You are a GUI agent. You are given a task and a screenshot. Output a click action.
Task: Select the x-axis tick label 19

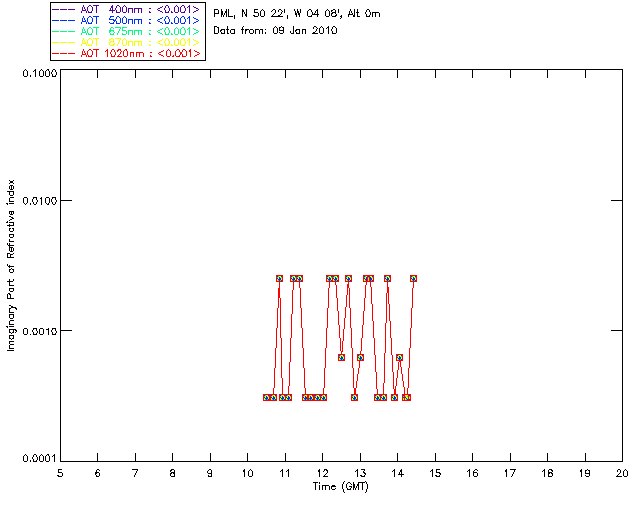[585, 473]
